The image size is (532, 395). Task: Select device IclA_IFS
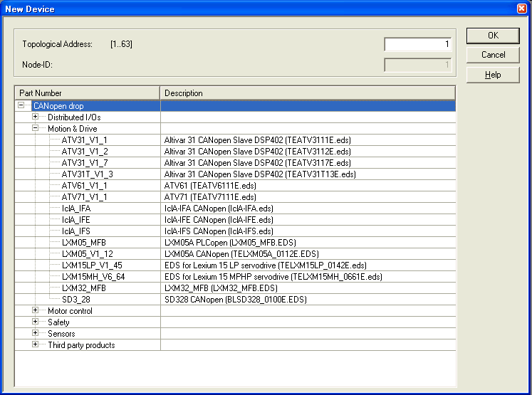click(x=76, y=231)
